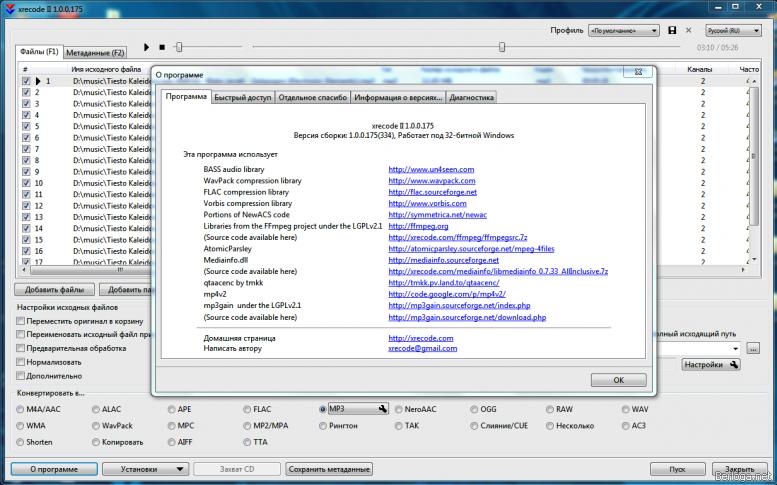Switch to the Быстрый доступ tab
Image resolution: width=777 pixels, height=485 pixels.
[243, 98]
